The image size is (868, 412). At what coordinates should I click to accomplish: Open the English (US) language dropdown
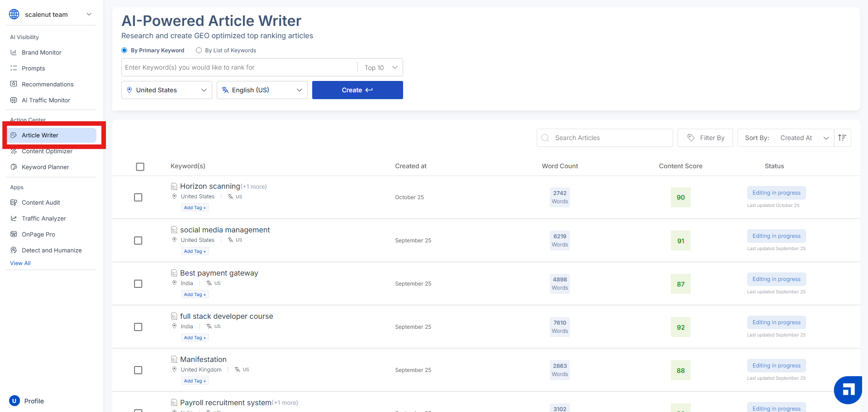coord(262,90)
